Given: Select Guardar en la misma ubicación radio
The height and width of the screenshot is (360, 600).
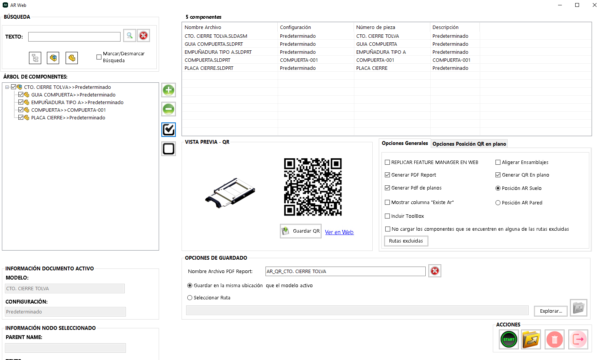Looking at the screenshot, I should (x=189, y=285).
